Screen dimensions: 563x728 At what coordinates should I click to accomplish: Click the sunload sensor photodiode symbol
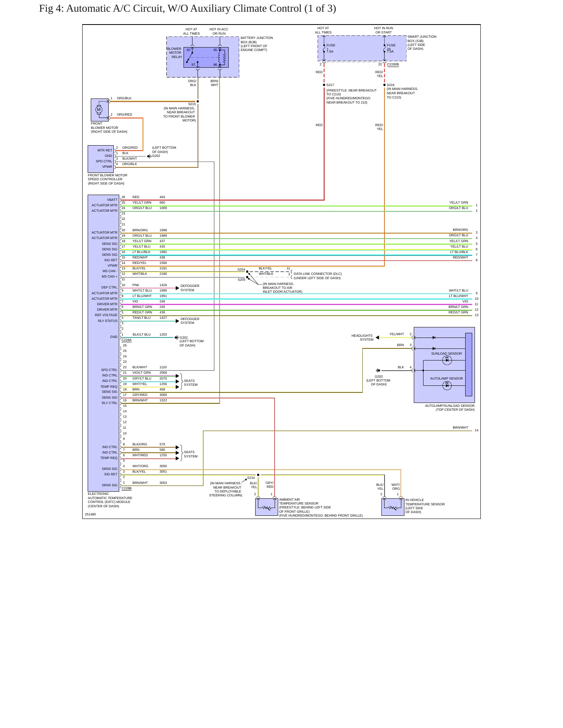tap(447, 360)
